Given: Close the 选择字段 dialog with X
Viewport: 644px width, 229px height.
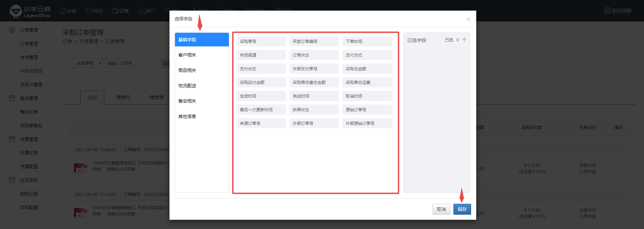Looking at the screenshot, I should point(468,19).
